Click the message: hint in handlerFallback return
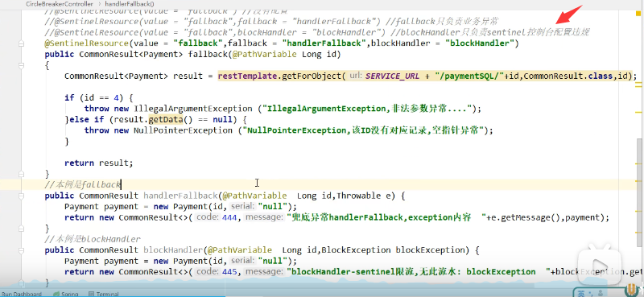This screenshot has width=644, height=297. (x=264, y=217)
